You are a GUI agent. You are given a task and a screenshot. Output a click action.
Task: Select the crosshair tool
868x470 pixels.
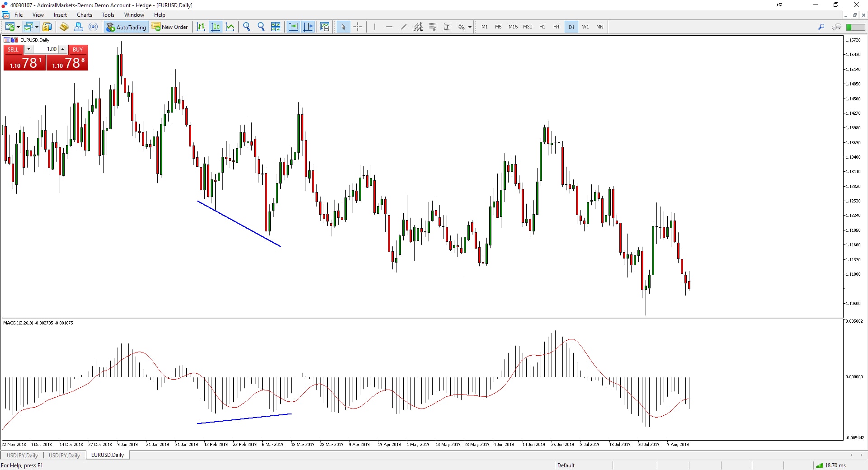[358, 27]
